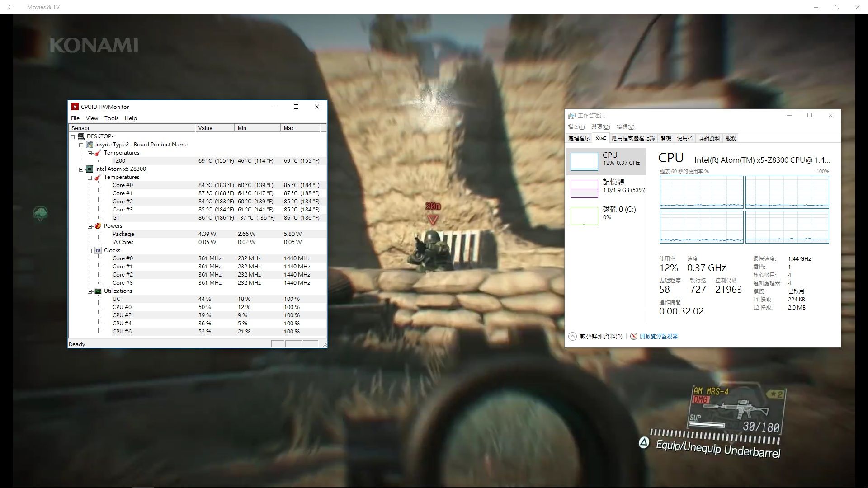
Task: Sort by the Max column header
Action: [300, 128]
